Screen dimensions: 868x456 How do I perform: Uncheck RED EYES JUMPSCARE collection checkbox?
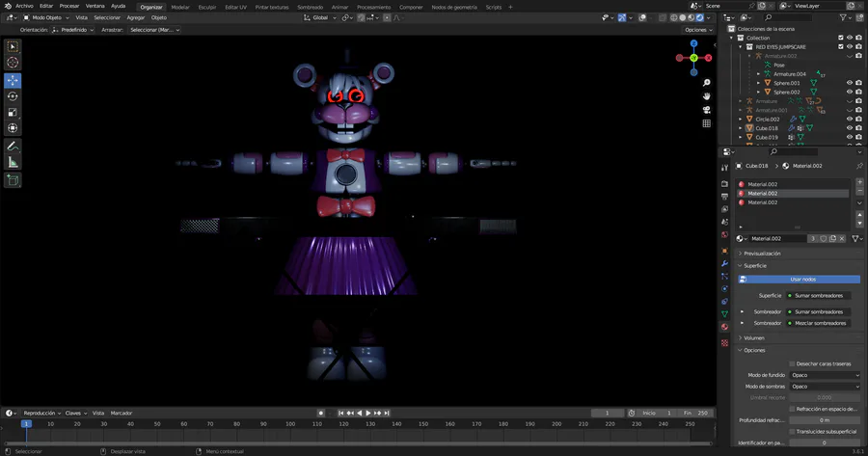841,47
